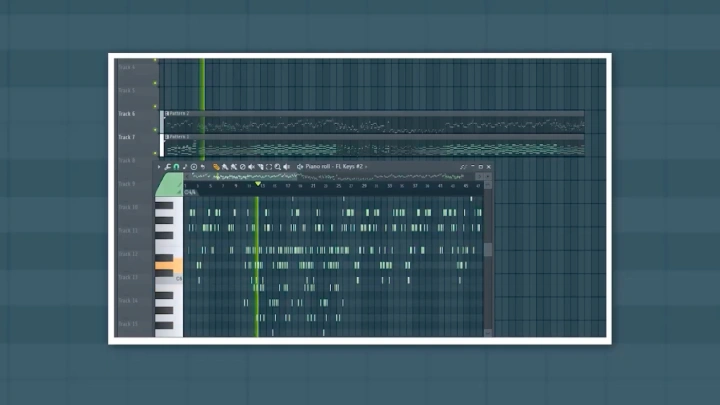Screen dimensions: 720x405
Task: Select the Track 4 header in playlist
Action: (127, 68)
